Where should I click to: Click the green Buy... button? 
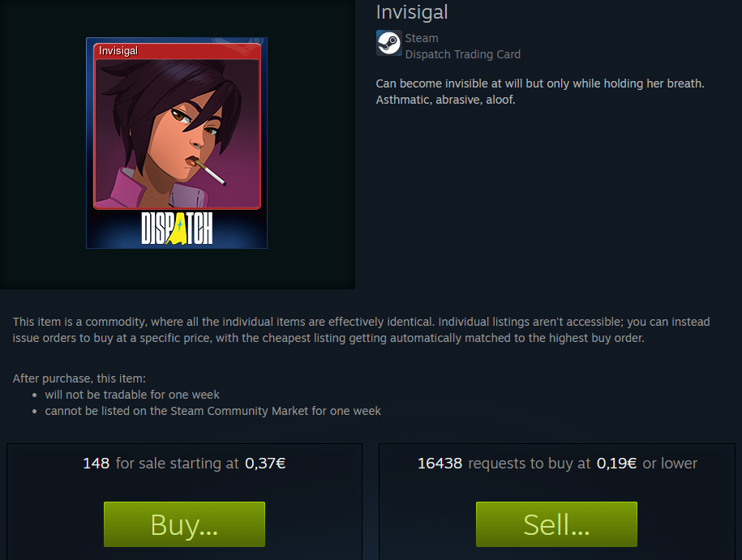tap(184, 524)
